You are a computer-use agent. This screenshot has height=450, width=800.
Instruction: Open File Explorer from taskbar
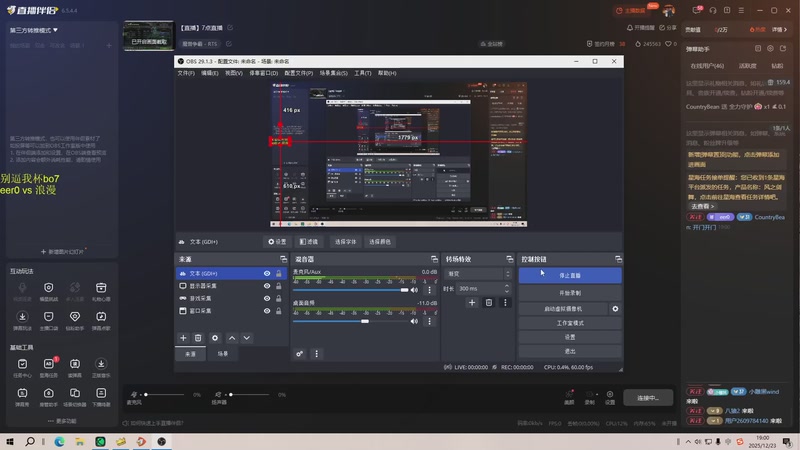[x=80, y=441]
